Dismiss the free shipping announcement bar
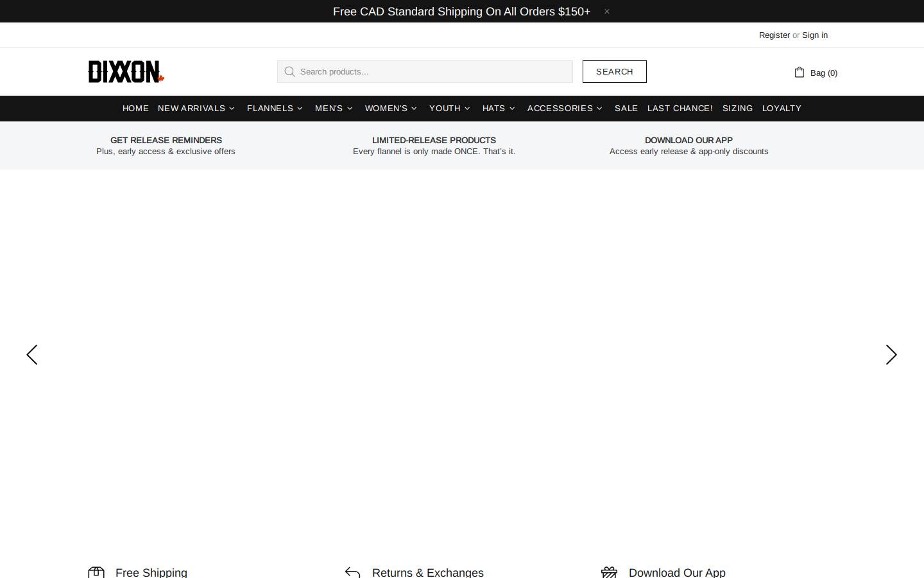924x578 pixels. coord(606,12)
